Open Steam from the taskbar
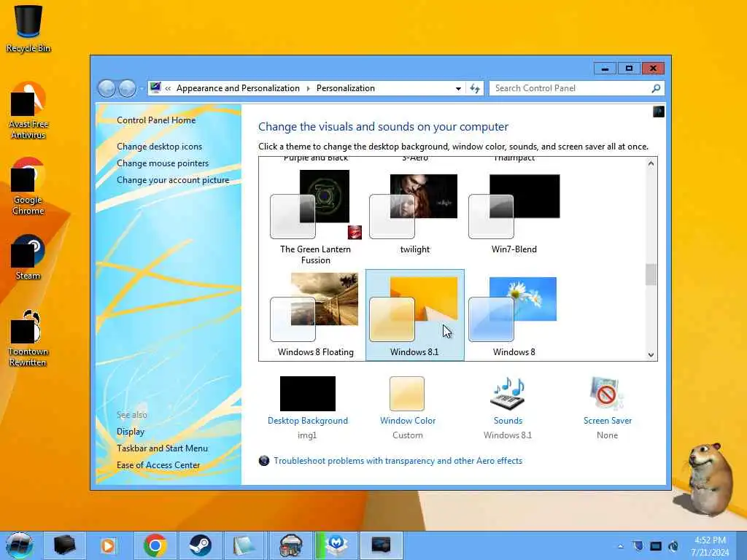 point(200,545)
